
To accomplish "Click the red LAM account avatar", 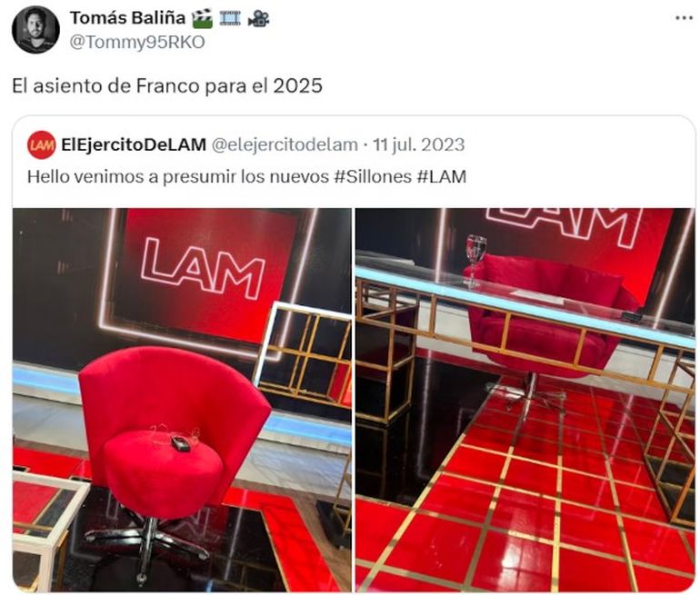I will click(x=42, y=145).
